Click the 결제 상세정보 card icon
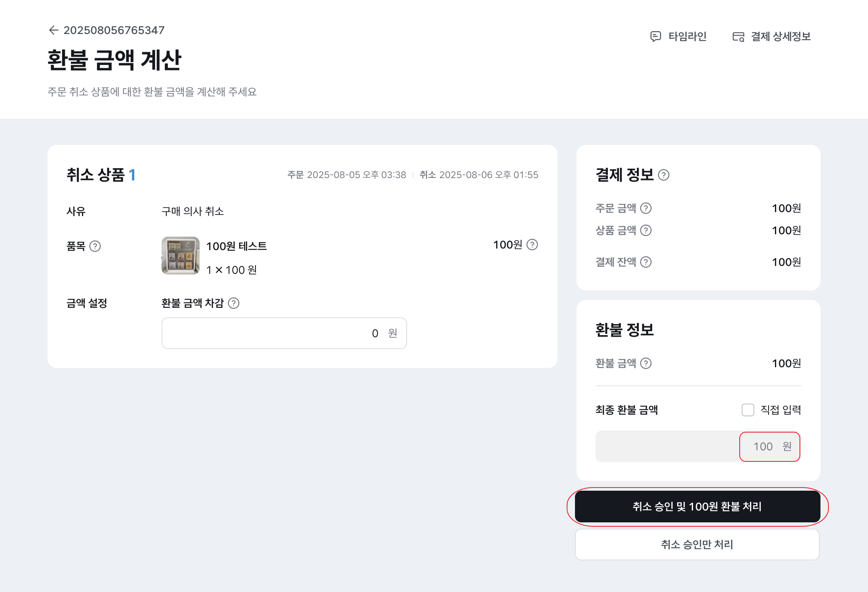This screenshot has width=868, height=592. coord(738,37)
